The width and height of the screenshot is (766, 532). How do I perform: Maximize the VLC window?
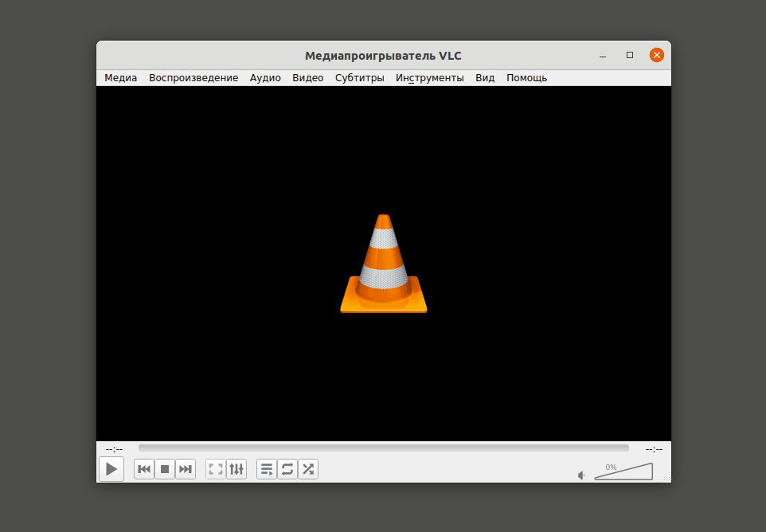pos(630,55)
